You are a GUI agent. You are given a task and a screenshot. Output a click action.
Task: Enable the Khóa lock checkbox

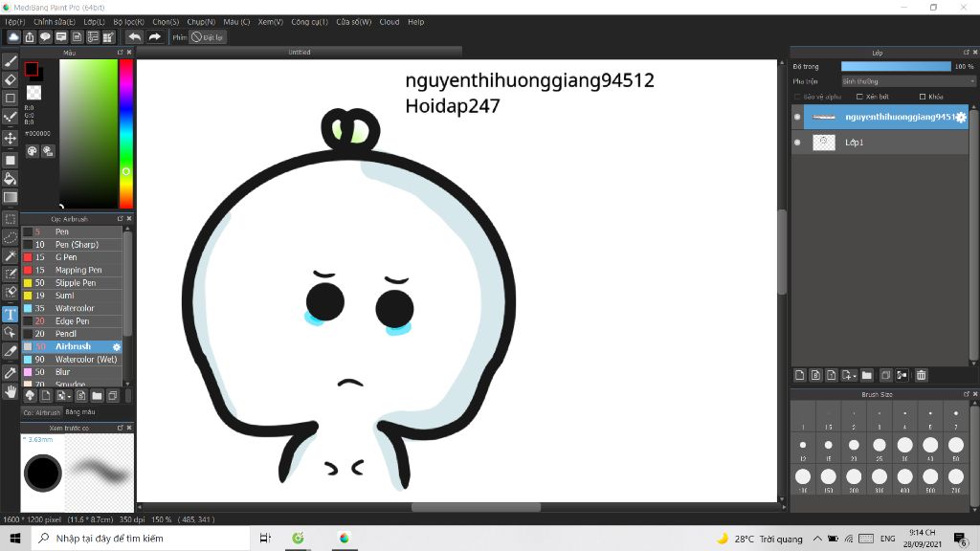[923, 97]
